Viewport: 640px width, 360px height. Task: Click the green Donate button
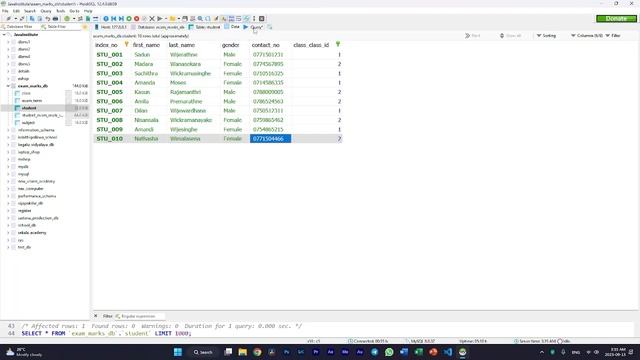[616, 19]
